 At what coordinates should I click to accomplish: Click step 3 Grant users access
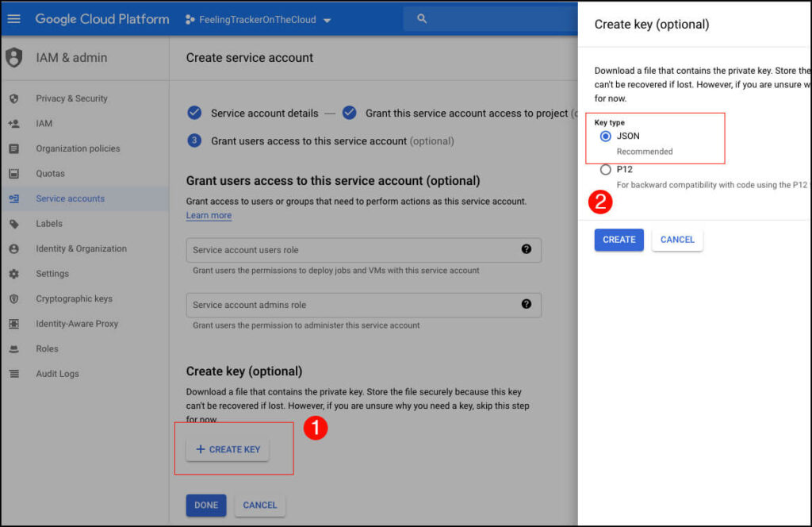point(320,141)
